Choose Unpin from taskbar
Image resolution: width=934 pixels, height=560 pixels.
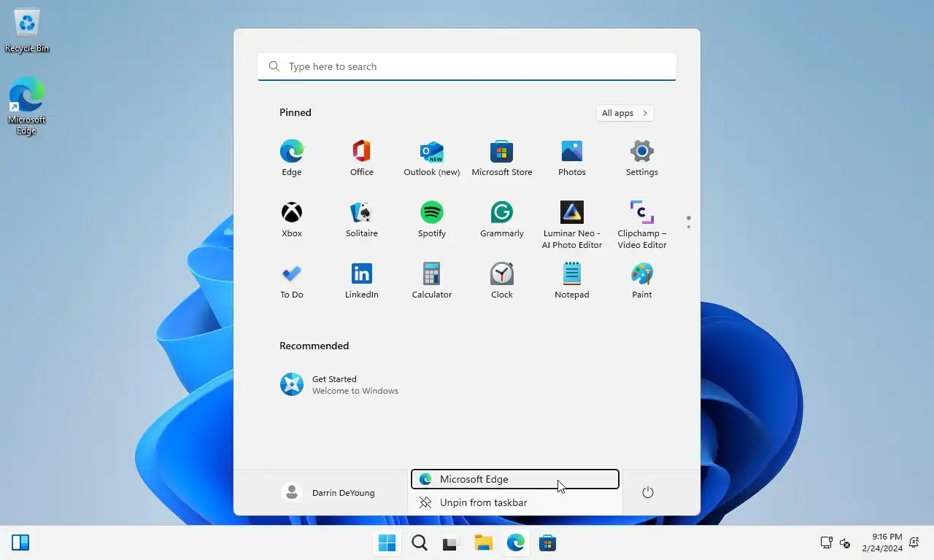515,502
